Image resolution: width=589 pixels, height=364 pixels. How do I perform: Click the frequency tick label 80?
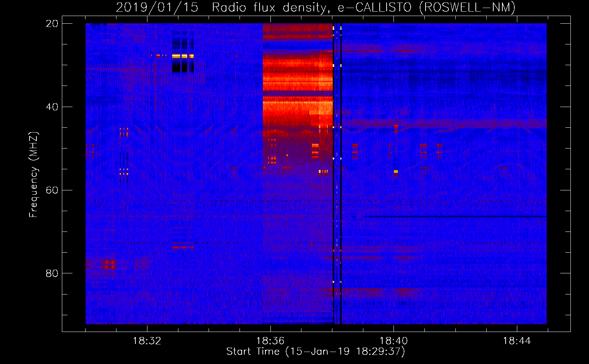[x=52, y=273]
